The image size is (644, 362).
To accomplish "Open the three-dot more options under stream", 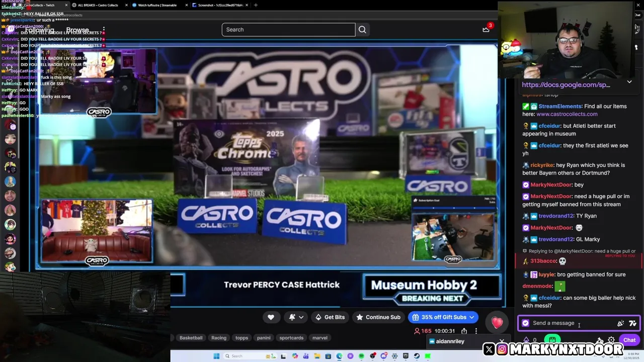I will click(476, 331).
